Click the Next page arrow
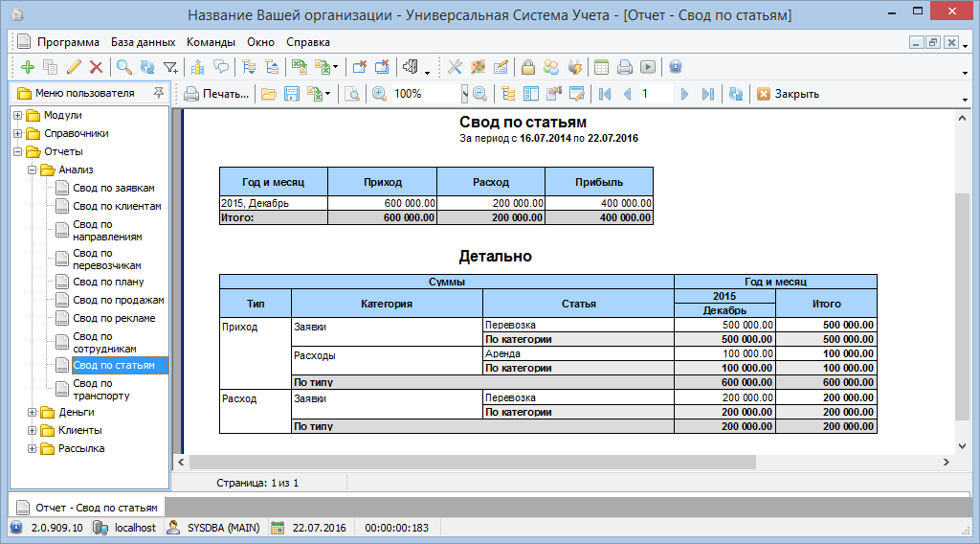Viewport: 980px width, 544px height. (683, 94)
